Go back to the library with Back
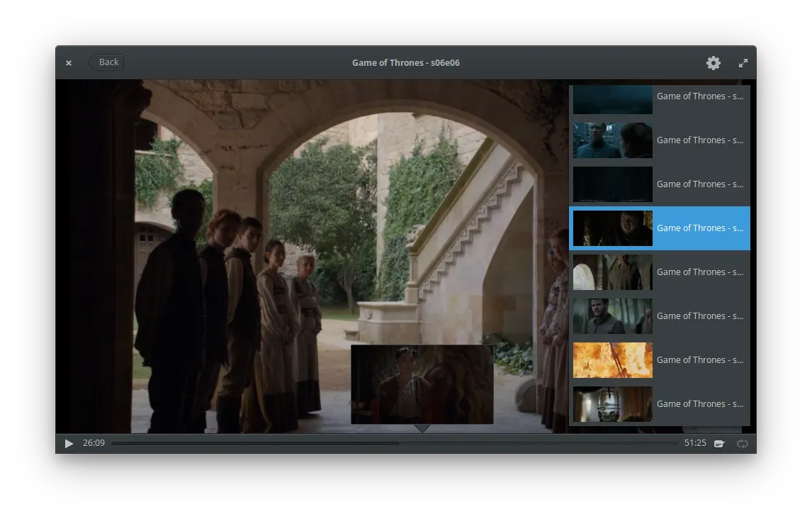812x519 pixels. [108, 62]
